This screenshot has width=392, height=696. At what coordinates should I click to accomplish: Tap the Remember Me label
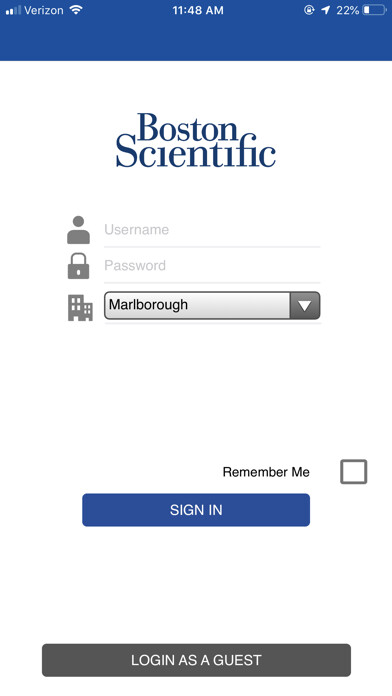(266, 472)
